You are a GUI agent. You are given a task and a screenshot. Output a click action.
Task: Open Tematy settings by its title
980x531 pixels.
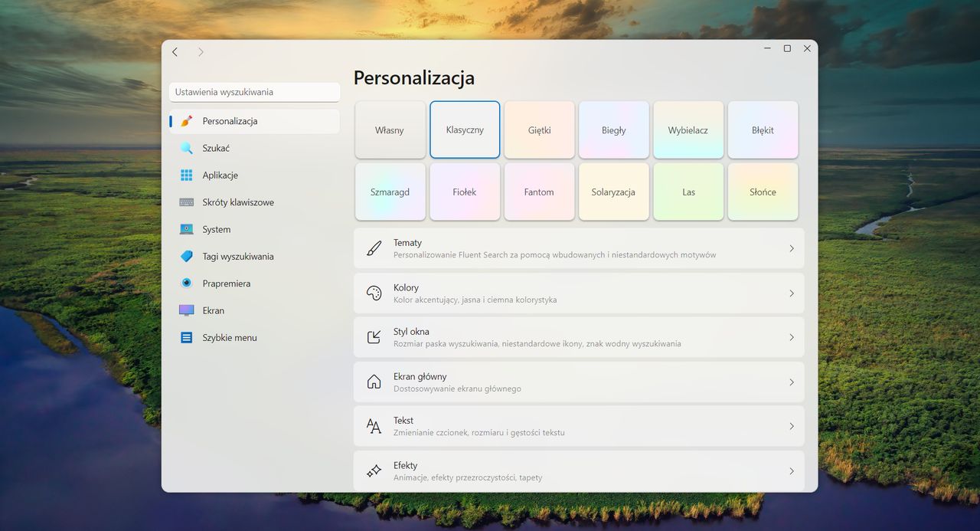pyautogui.click(x=407, y=243)
